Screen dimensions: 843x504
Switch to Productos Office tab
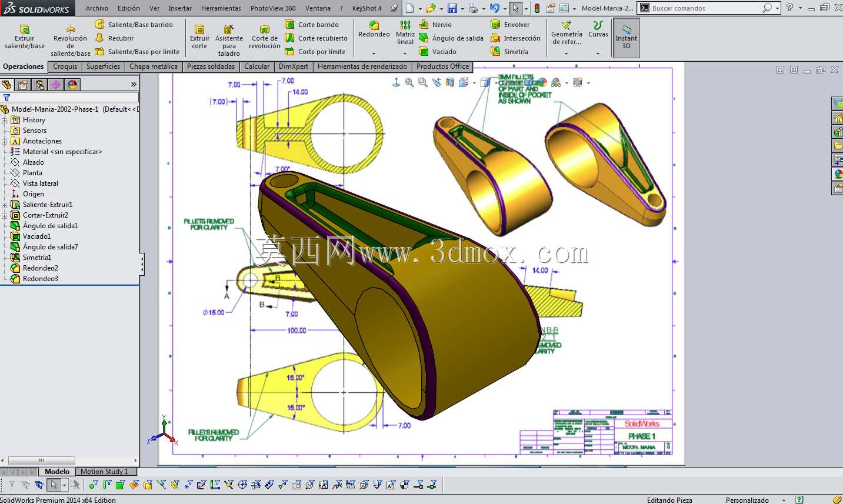click(x=443, y=66)
